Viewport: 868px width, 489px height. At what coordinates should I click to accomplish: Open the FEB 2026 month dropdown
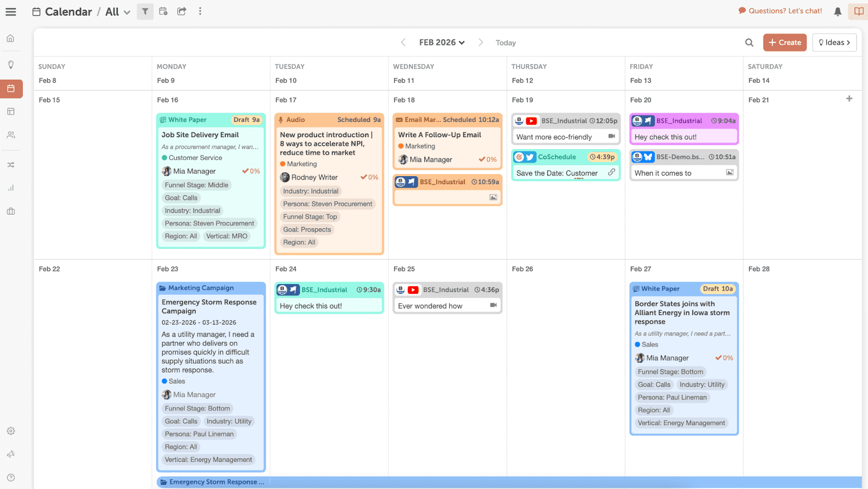point(442,42)
